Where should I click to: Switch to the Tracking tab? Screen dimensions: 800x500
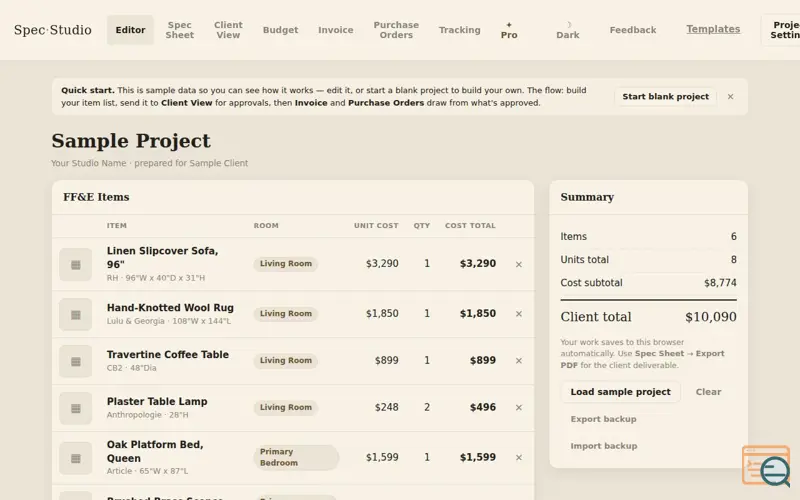click(460, 30)
